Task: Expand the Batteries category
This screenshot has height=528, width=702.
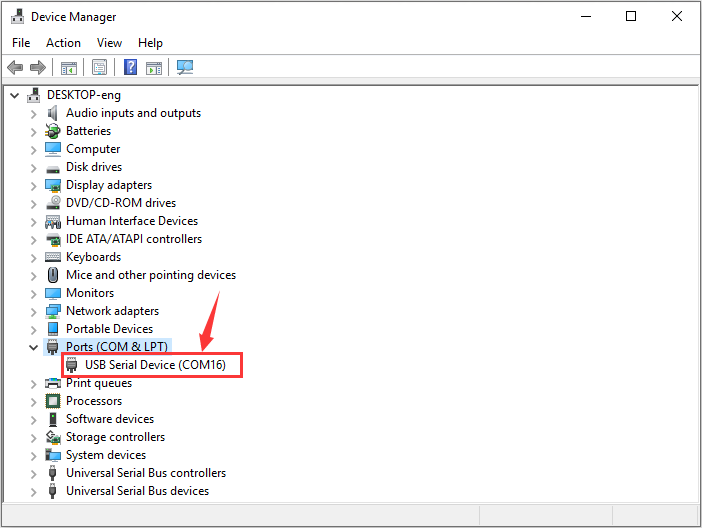Action: (34, 132)
